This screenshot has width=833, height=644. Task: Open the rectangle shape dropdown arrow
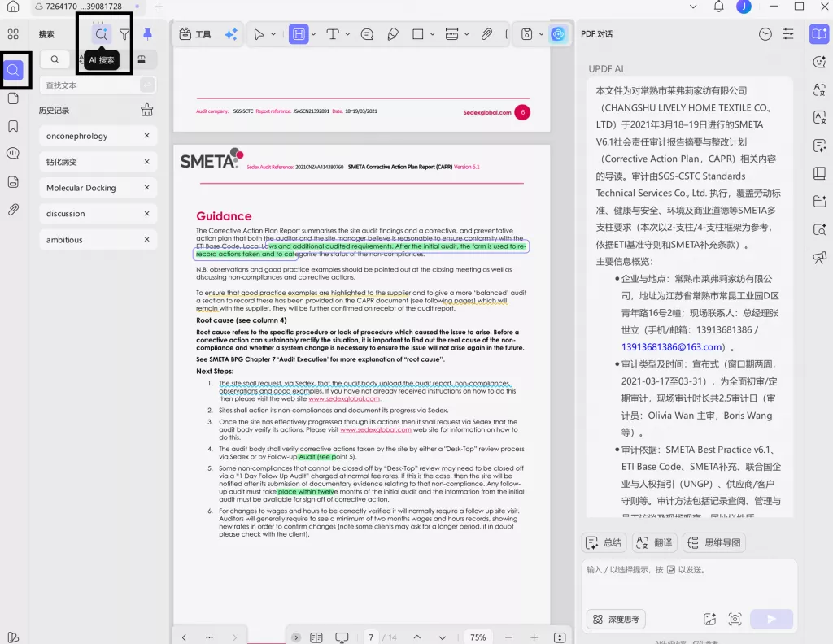(x=433, y=34)
